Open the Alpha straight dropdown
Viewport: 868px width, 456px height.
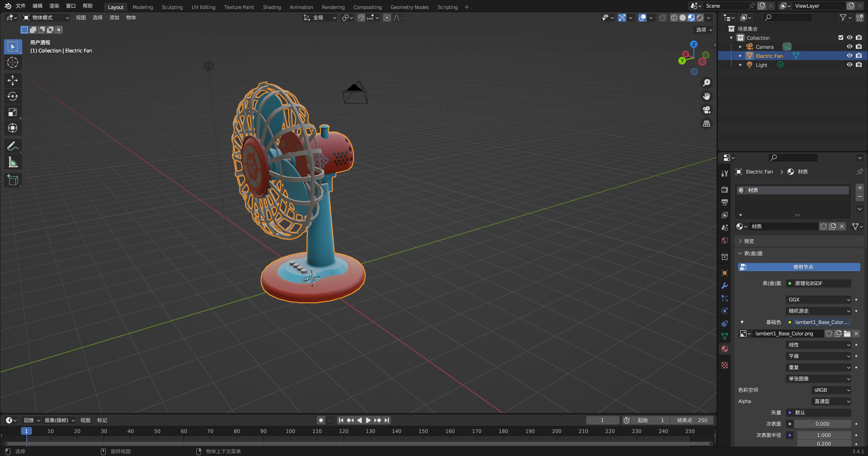pos(832,401)
